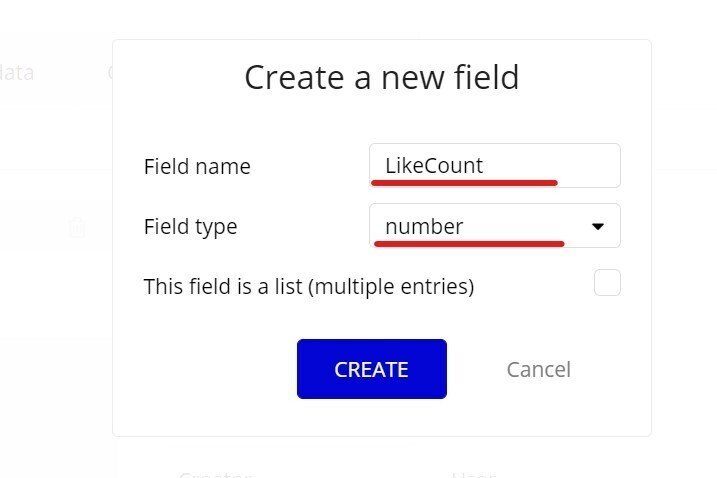Click the word 'number' in Field type
This screenshot has width=717, height=478.
[424, 226]
